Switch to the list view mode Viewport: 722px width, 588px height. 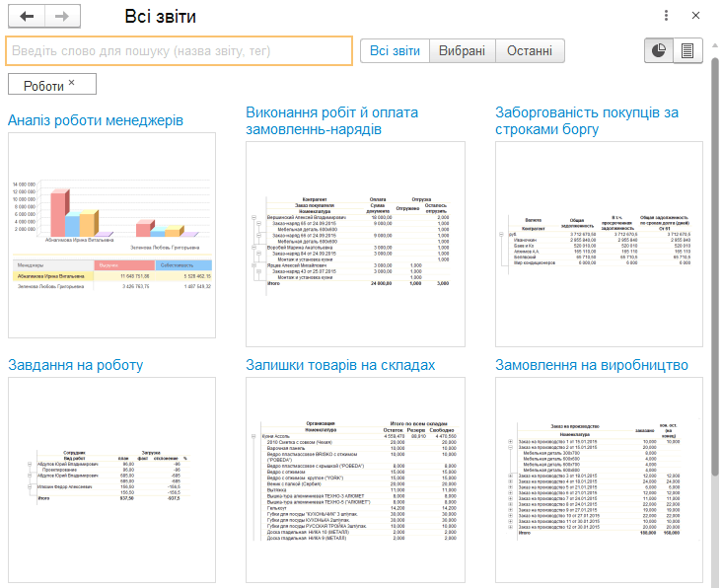coord(687,50)
